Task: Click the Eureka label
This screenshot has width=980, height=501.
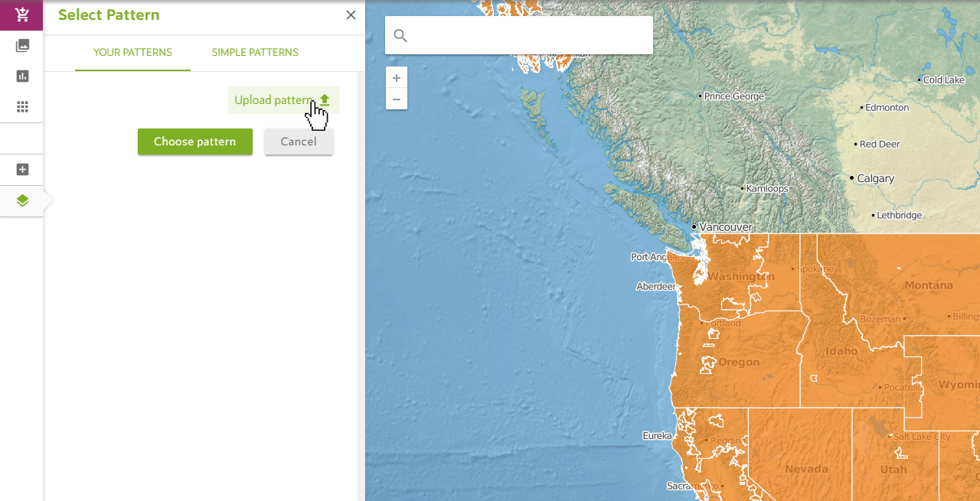Action: point(657,435)
